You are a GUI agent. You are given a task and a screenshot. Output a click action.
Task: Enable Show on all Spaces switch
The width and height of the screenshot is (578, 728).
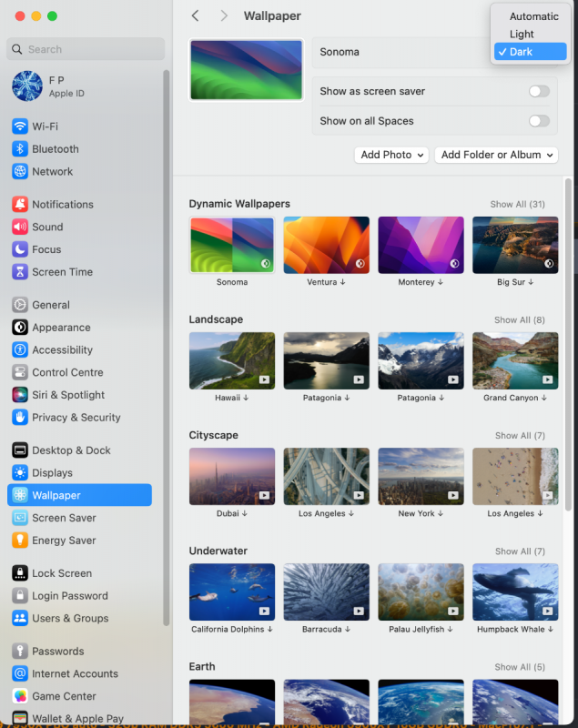point(539,121)
